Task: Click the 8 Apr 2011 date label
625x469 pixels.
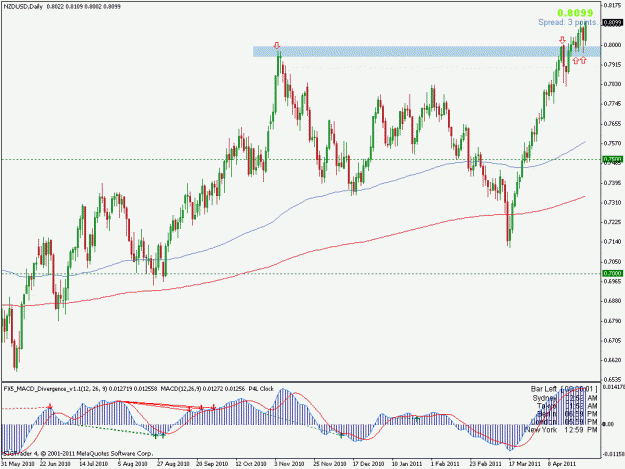Action: (x=562, y=464)
